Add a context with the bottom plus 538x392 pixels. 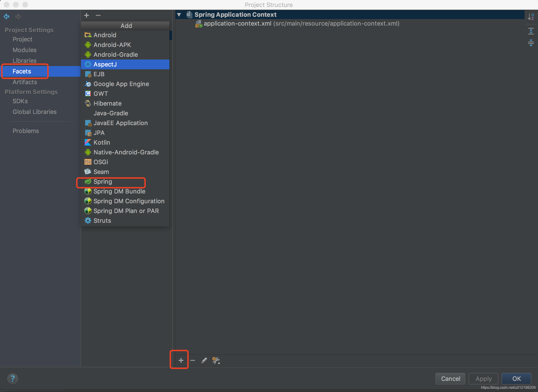pyautogui.click(x=181, y=360)
